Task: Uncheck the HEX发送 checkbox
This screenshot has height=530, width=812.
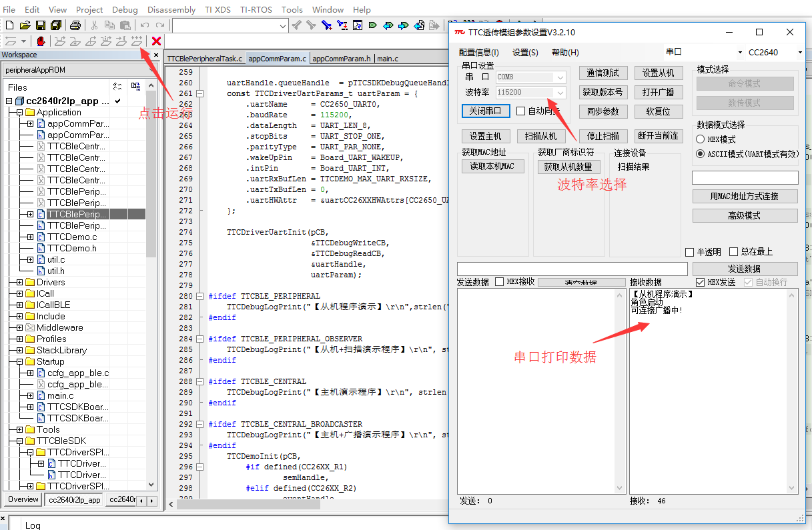Action: pos(700,282)
